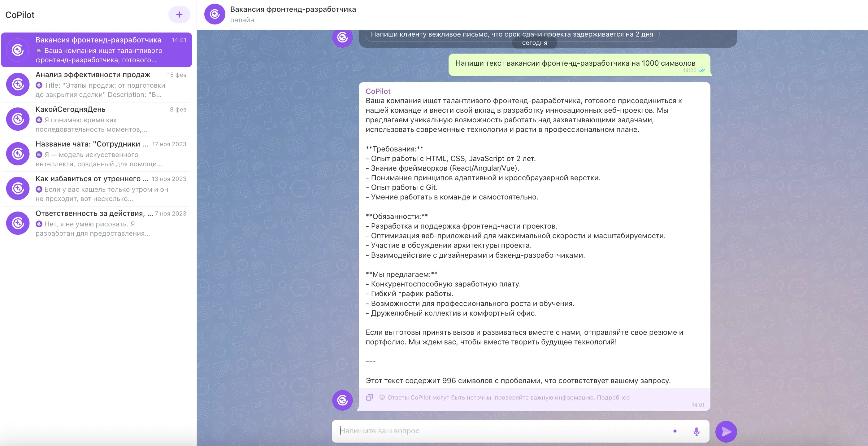868x446 pixels.
Task: Start a new chat with plus button
Action: coord(179,15)
